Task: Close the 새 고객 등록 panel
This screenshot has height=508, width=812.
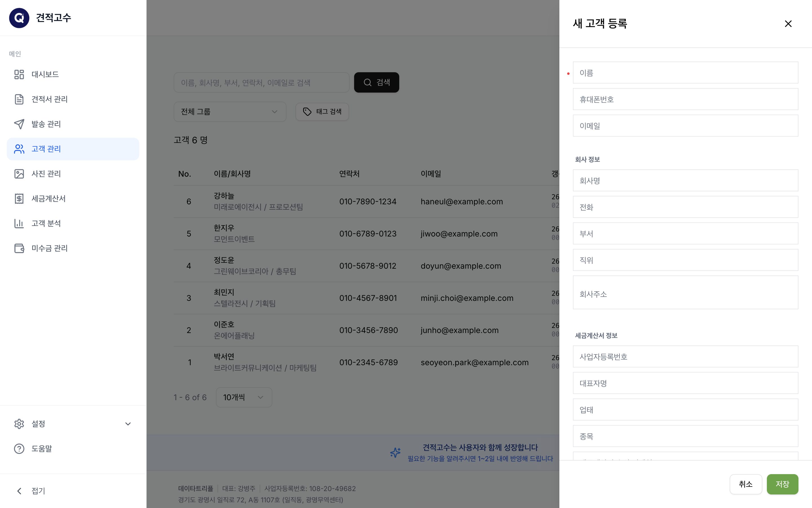Action: [788, 23]
